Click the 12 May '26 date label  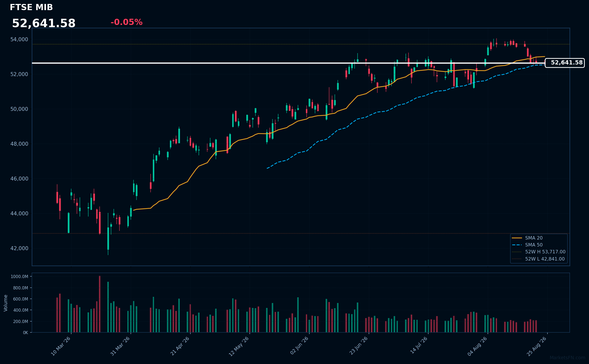coord(239,346)
